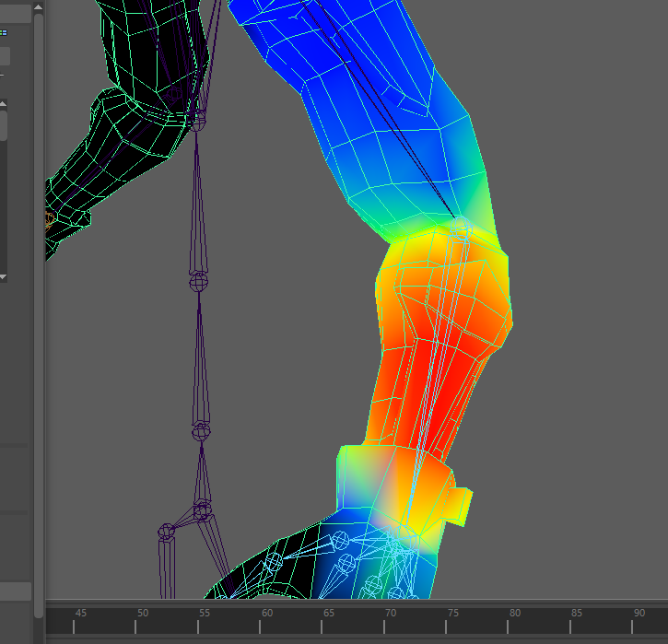668x644 pixels.
Task: Click the small blue-green grid icon
Action: pos(3,32)
